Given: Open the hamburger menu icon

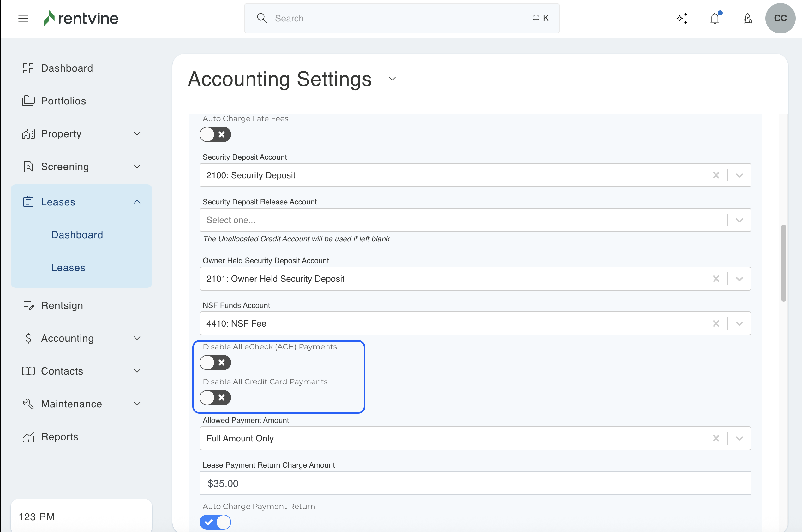Looking at the screenshot, I should pyautogui.click(x=23, y=18).
